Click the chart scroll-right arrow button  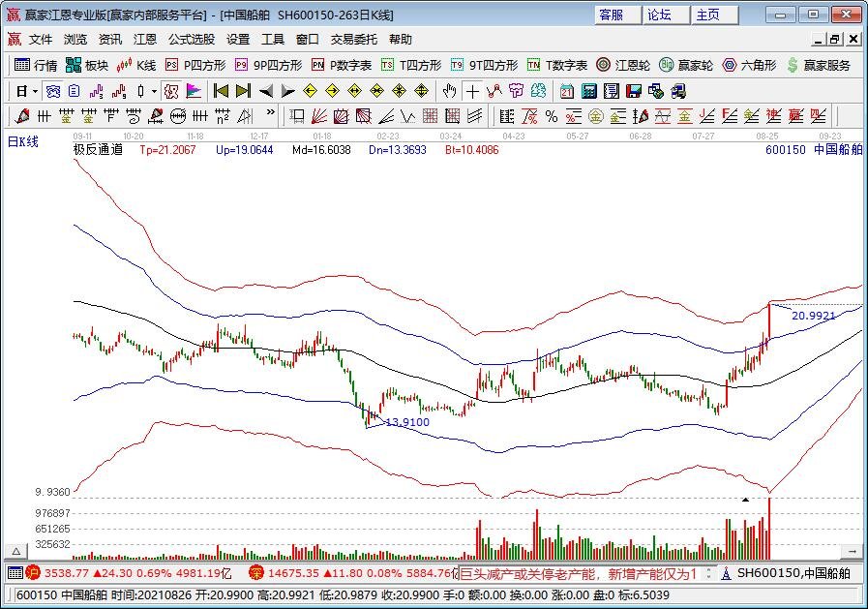point(852,552)
